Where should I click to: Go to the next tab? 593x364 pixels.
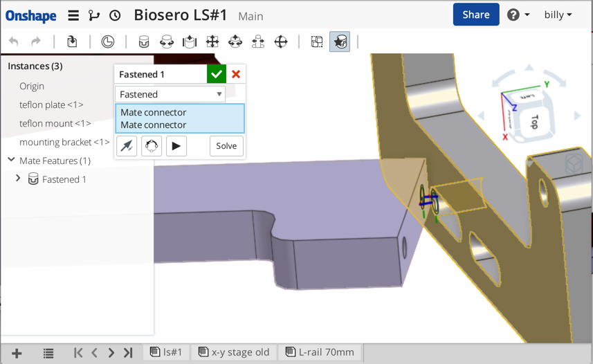click(111, 353)
